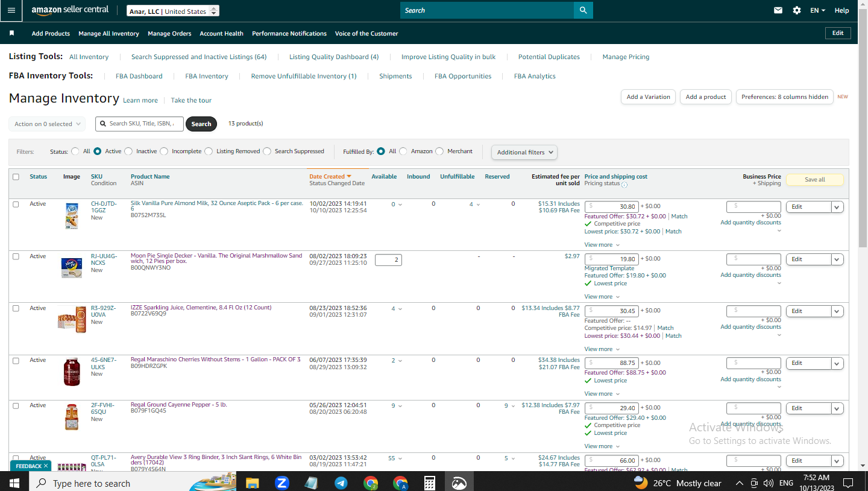Screen dimensions: 868x491
Task: Open the settings gear icon
Action: tap(797, 10)
